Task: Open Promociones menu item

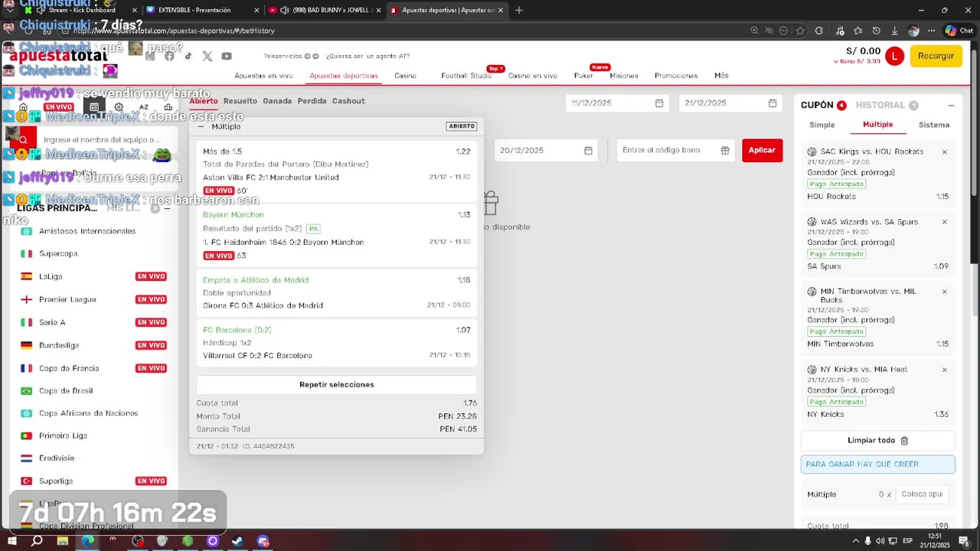Action: pos(676,76)
